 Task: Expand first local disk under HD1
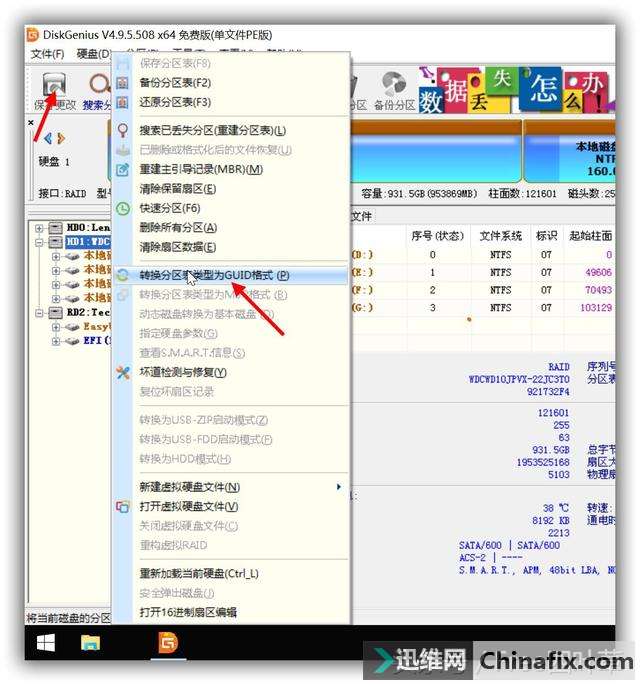click(55, 256)
